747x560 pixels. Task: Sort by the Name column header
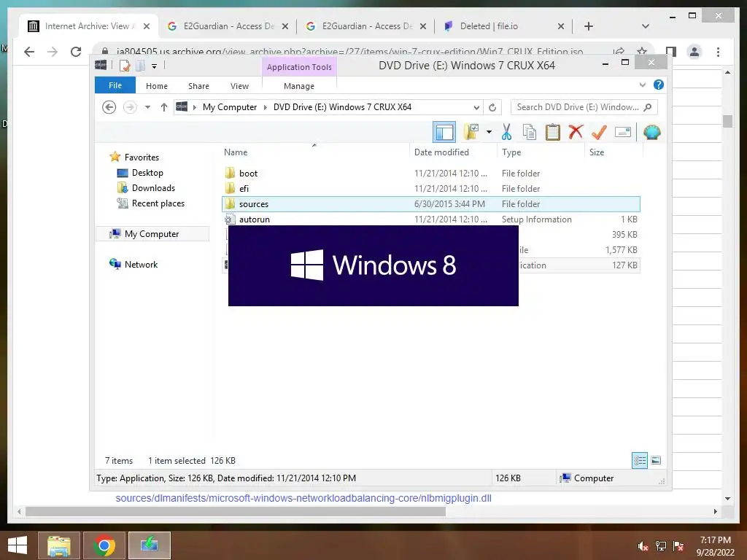pyautogui.click(x=314, y=152)
